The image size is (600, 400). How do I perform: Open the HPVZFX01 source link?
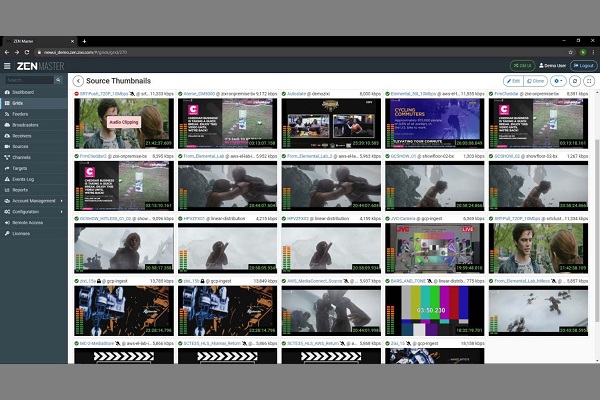pyautogui.click(x=194, y=219)
